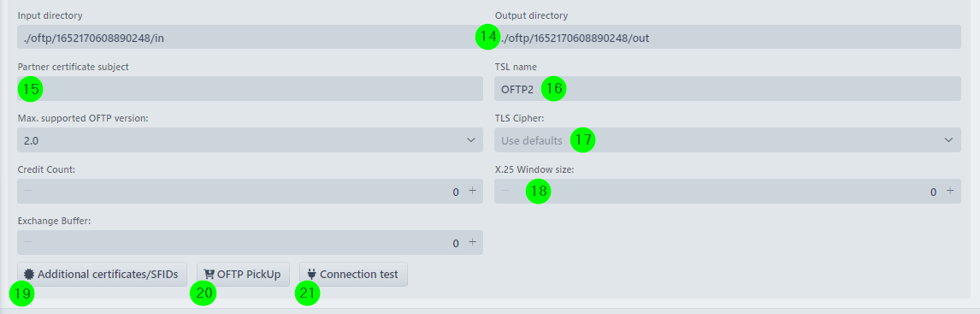The width and height of the screenshot is (980, 314).
Task: Start the OFTP PickUp
Action: point(243,274)
